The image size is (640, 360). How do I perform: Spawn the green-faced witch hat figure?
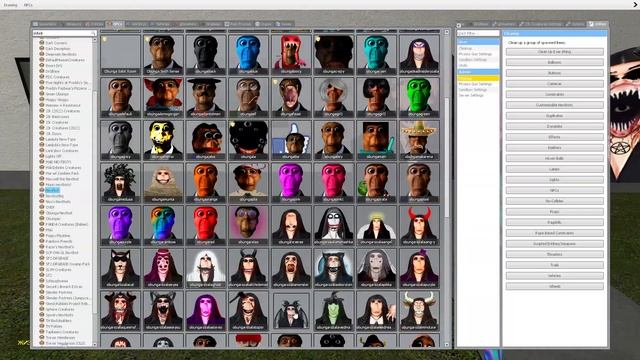[333, 310]
